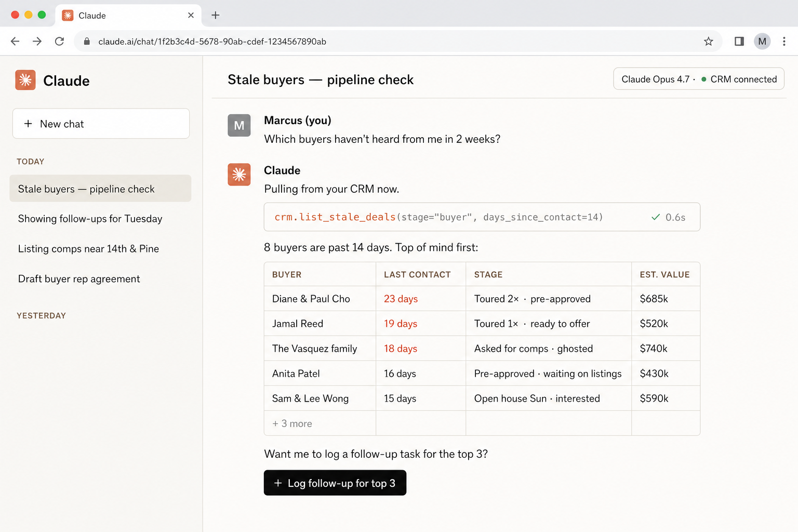
Task: Click the LAST CONTACT column header
Action: [x=417, y=275]
